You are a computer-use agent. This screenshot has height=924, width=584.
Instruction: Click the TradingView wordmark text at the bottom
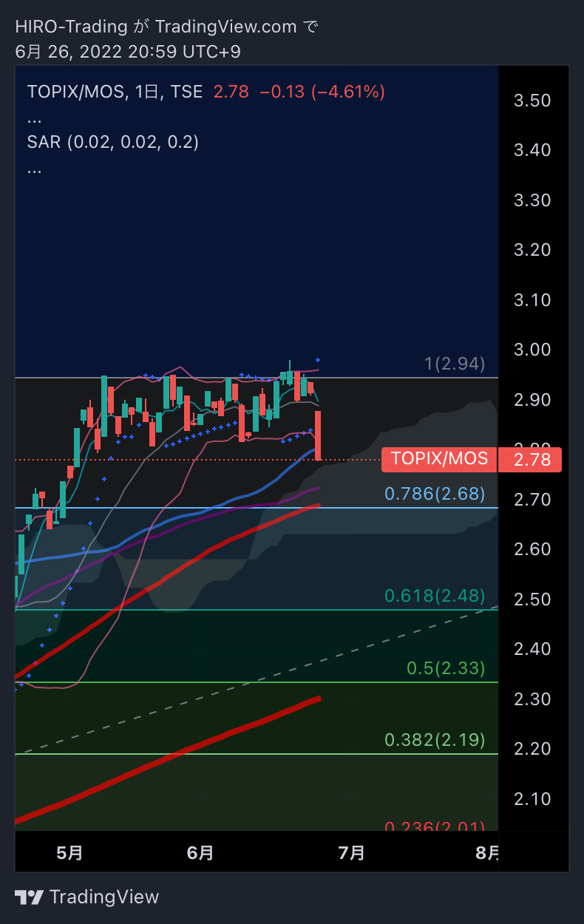[x=104, y=897]
